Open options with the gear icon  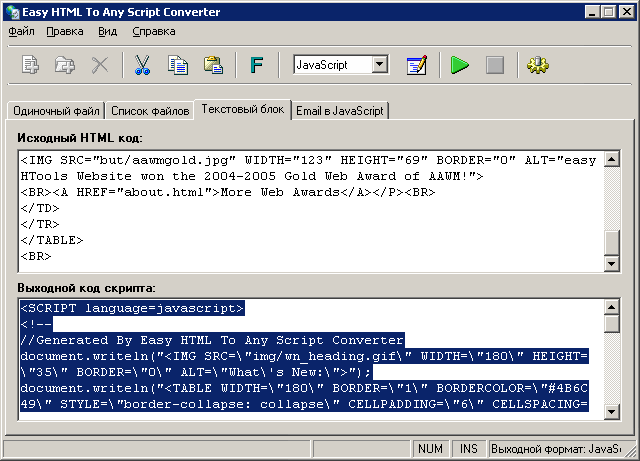538,65
